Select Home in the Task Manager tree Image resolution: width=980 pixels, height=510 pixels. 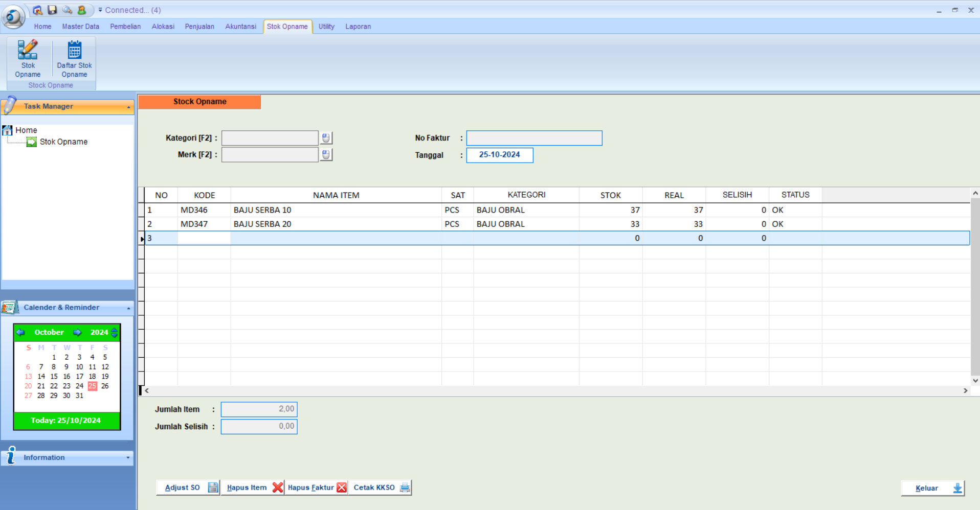(x=26, y=130)
